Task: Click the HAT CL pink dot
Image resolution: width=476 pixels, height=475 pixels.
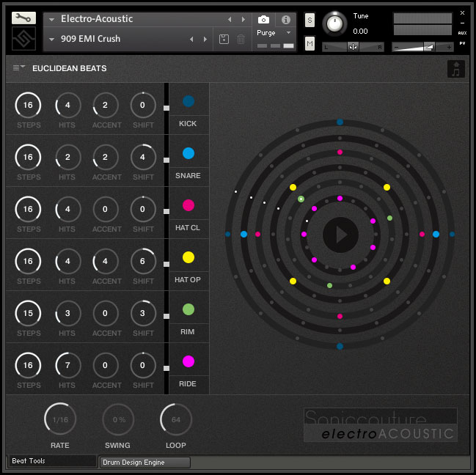Action: pyautogui.click(x=188, y=205)
